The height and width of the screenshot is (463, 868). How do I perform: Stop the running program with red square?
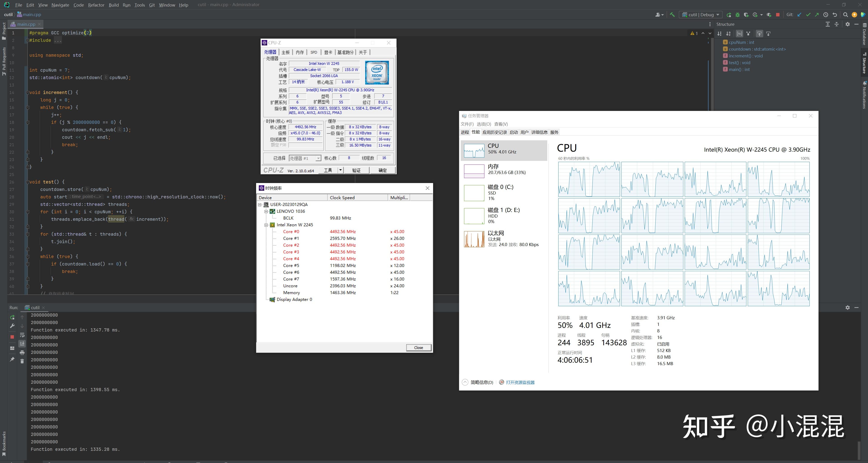(778, 15)
